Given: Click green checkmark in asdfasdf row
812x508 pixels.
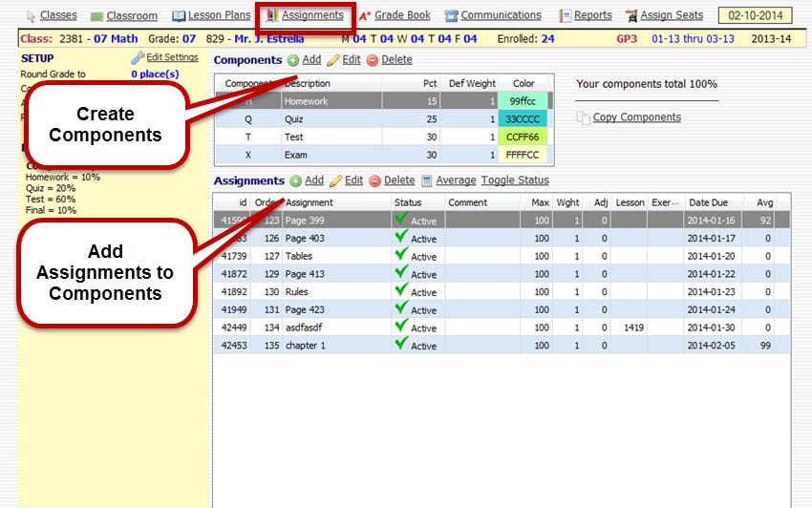Looking at the screenshot, I should coord(401,326).
